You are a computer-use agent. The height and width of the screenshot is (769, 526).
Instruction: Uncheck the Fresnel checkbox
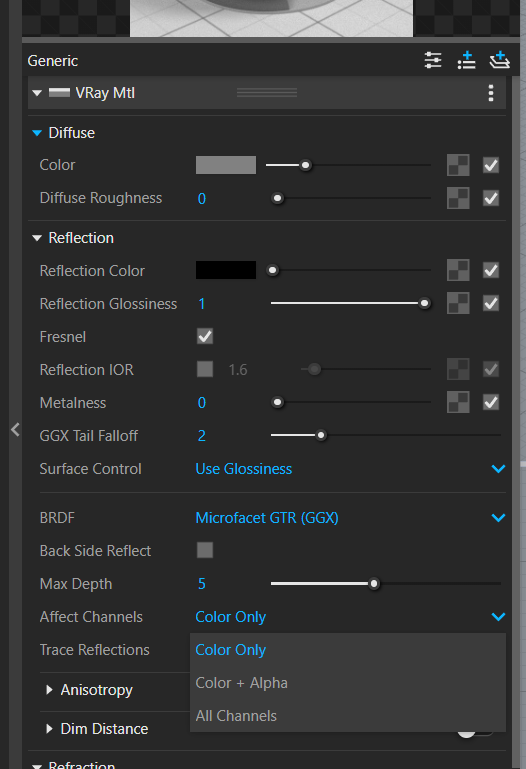click(x=205, y=336)
